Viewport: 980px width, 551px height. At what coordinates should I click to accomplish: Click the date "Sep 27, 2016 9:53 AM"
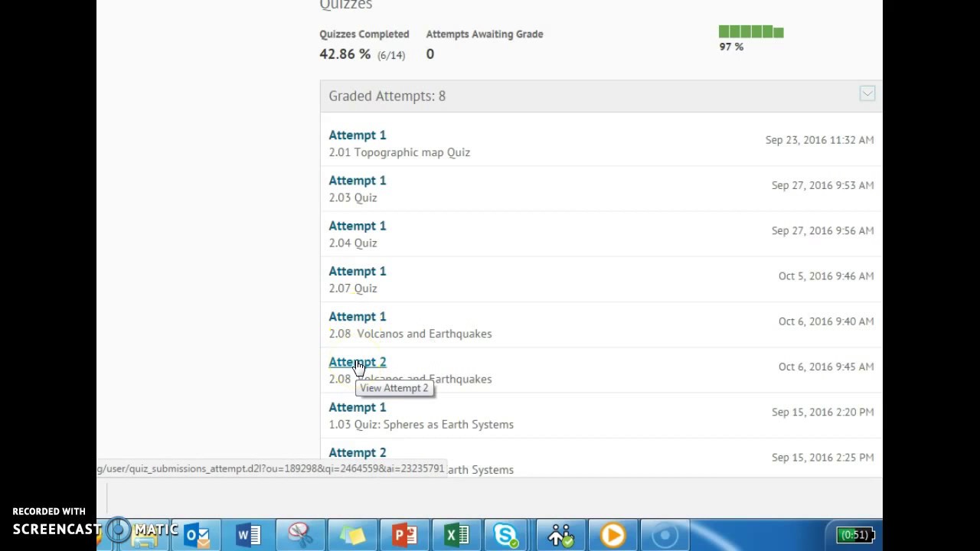[x=822, y=185]
